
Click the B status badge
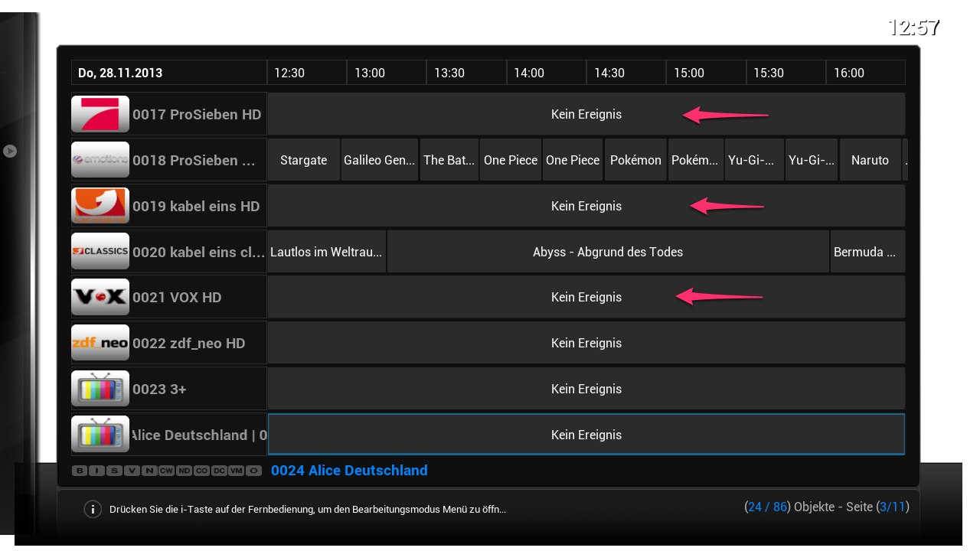(x=80, y=471)
